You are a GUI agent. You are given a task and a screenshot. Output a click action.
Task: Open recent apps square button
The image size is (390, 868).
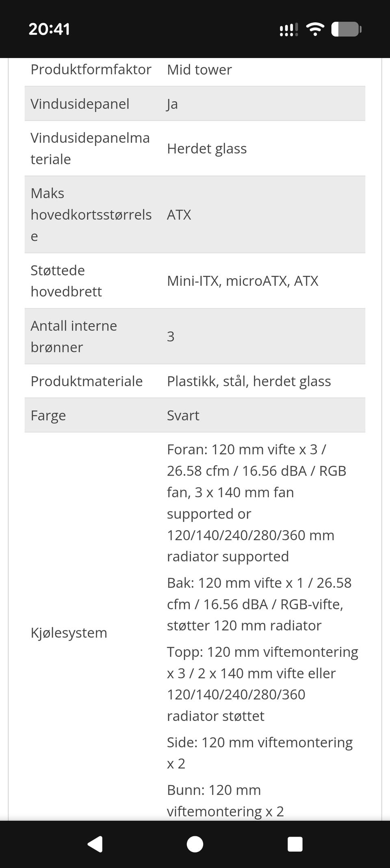295,844
